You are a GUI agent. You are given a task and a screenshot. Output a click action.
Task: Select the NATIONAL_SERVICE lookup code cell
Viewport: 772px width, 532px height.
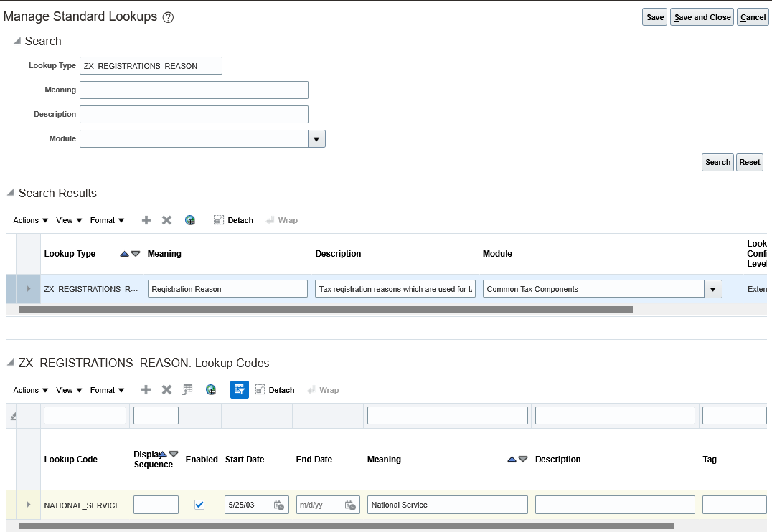tap(83, 505)
